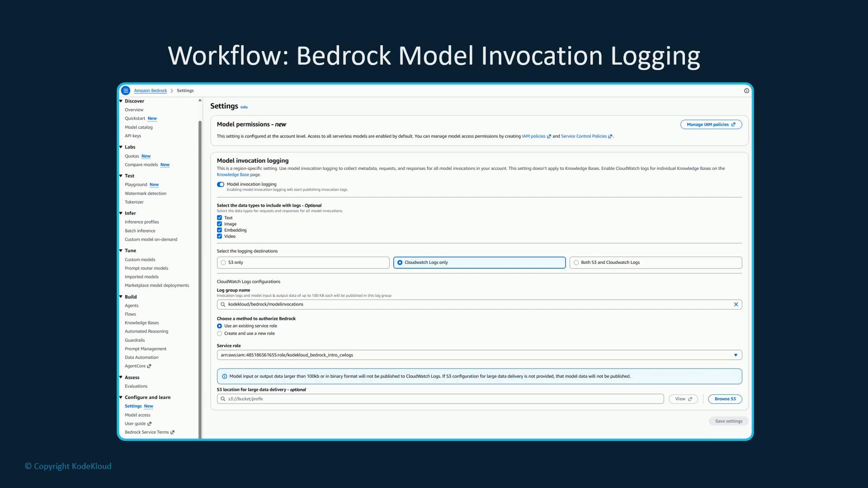Select S3 only logging destination
The width and height of the screenshot is (868, 488).
point(303,263)
